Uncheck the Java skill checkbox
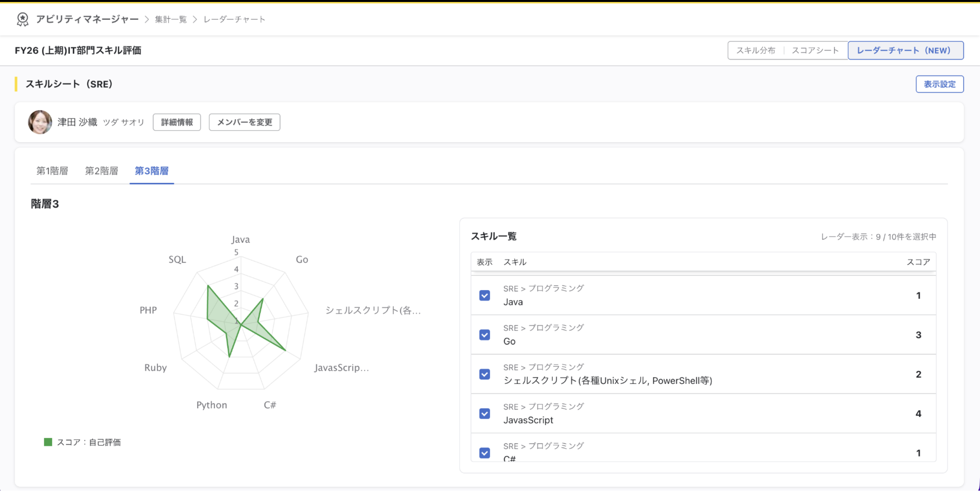The image size is (980, 492). pyautogui.click(x=484, y=296)
